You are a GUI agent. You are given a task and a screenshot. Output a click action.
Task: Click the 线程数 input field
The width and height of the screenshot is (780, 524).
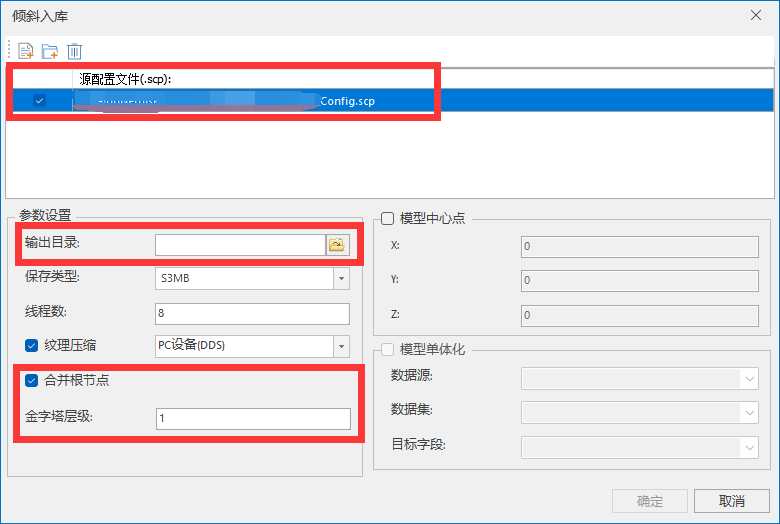click(x=252, y=314)
